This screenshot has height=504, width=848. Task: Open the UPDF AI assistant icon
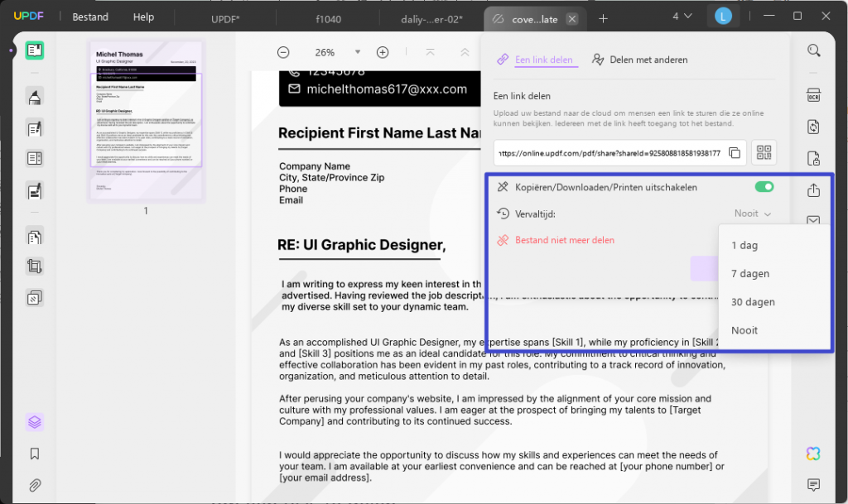[x=813, y=454]
